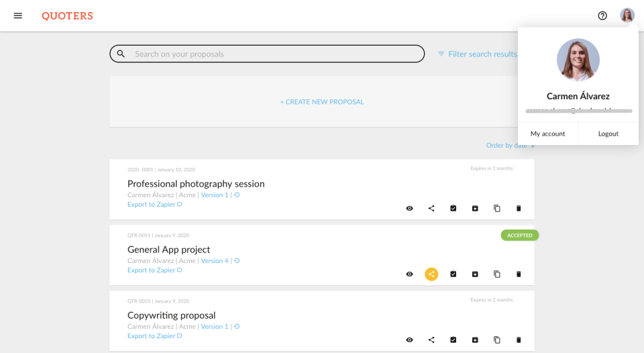Open version history icon for General App project
Viewport: 644px width, 353px height.
(x=237, y=261)
